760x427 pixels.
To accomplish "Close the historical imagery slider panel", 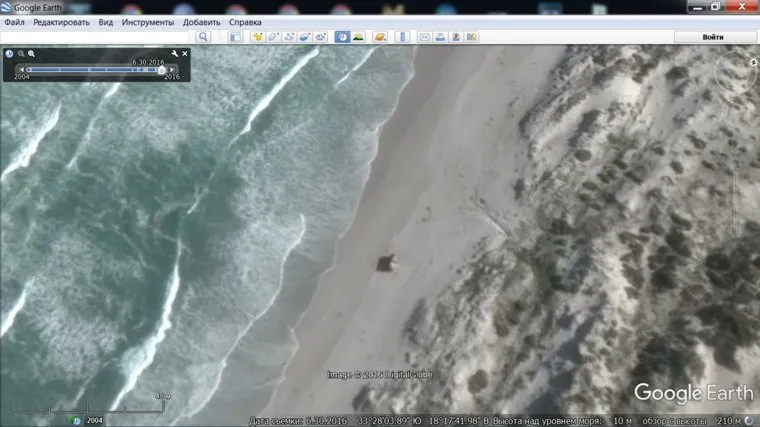I will [185, 54].
